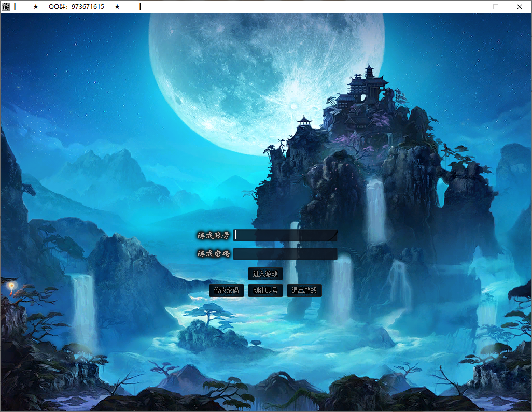The height and width of the screenshot is (412, 532).
Task: Click the maximize window control
Action: (x=495, y=7)
